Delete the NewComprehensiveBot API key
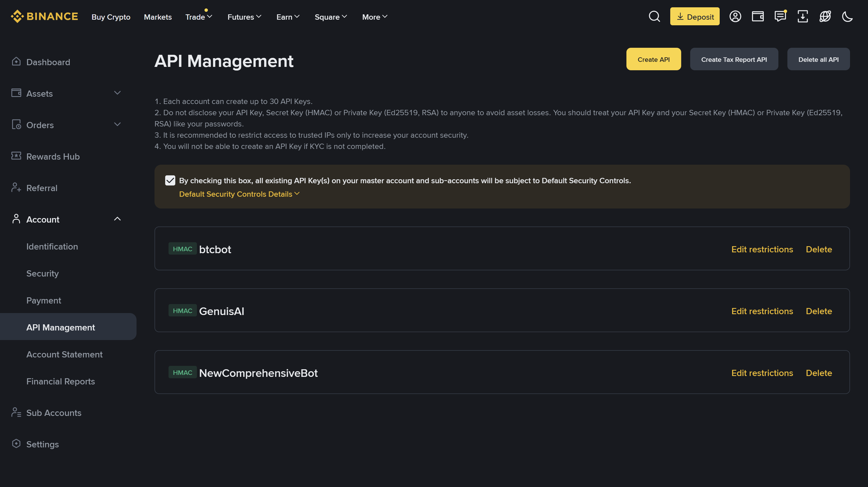 pyautogui.click(x=819, y=373)
